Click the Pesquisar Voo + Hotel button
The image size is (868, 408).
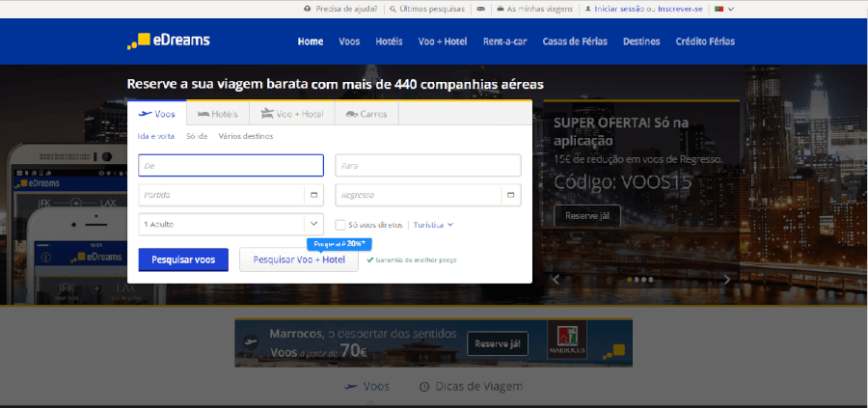(x=299, y=259)
